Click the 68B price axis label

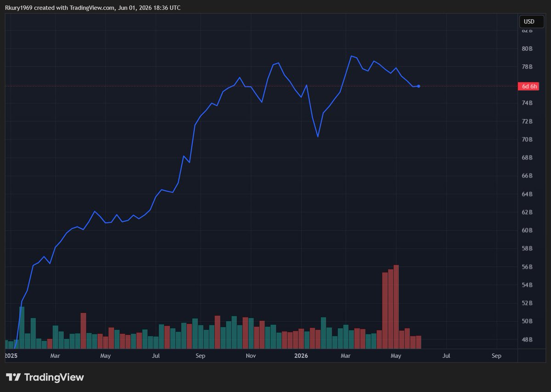tap(527, 157)
